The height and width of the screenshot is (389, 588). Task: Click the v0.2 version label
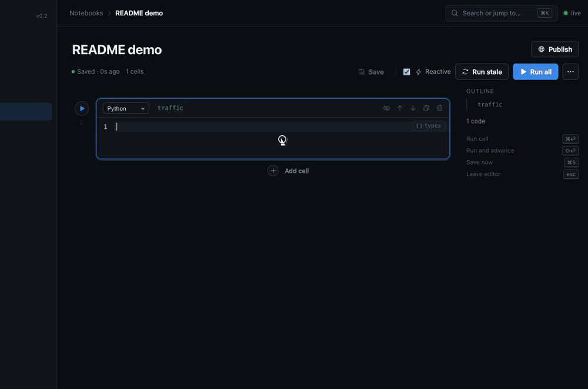42,16
